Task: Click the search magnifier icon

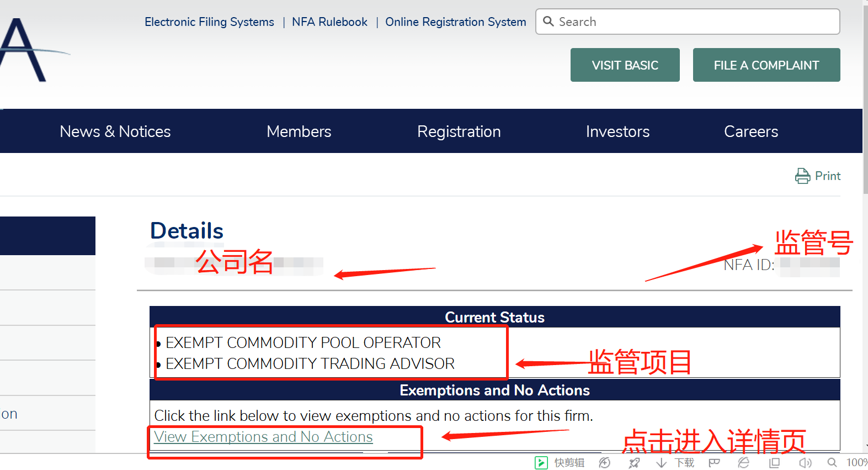Action: point(548,22)
